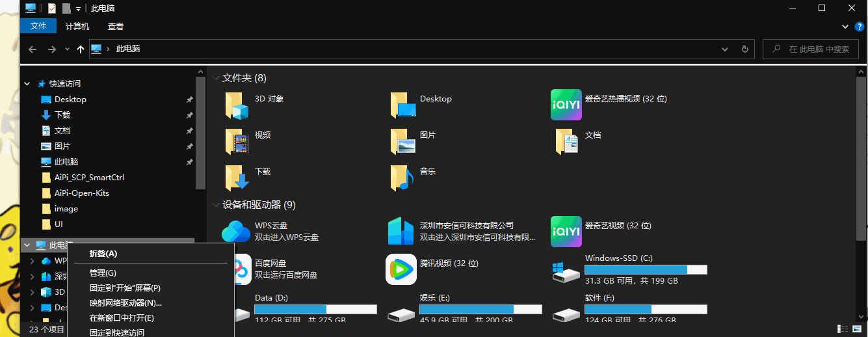The width and height of the screenshot is (868, 337).
Task: Open the image folder in sidebar
Action: coord(66,209)
